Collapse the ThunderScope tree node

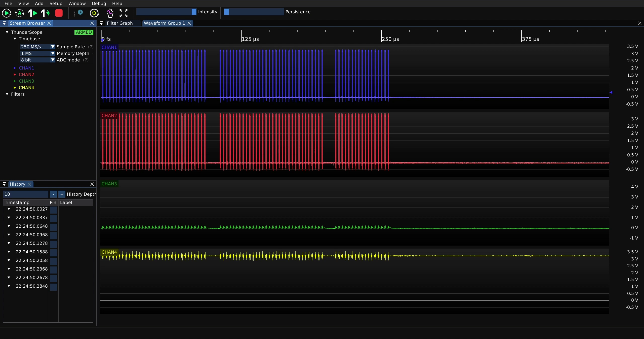[x=7, y=32]
